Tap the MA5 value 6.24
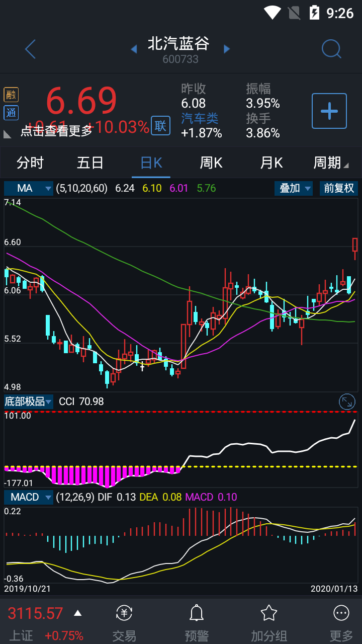This screenshot has width=362, height=644. coord(125,188)
